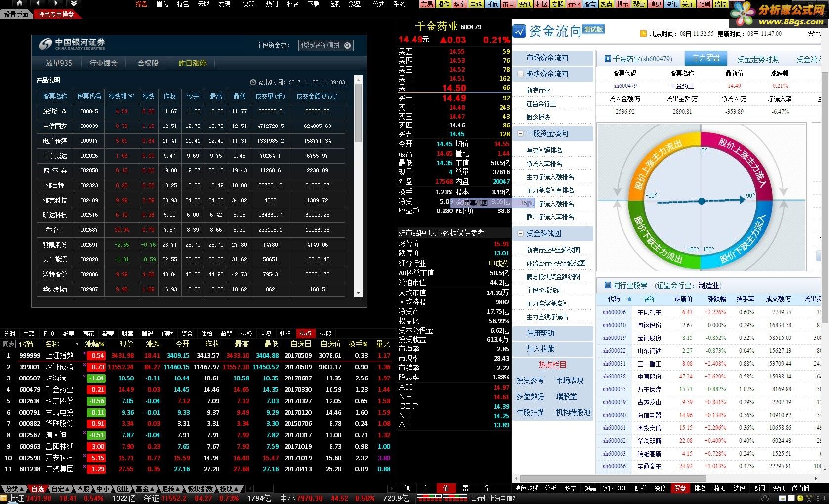Screen dimensions: 829x504
Task: Click the 资讯 toolbar button at top
Action: (x=525, y=4)
